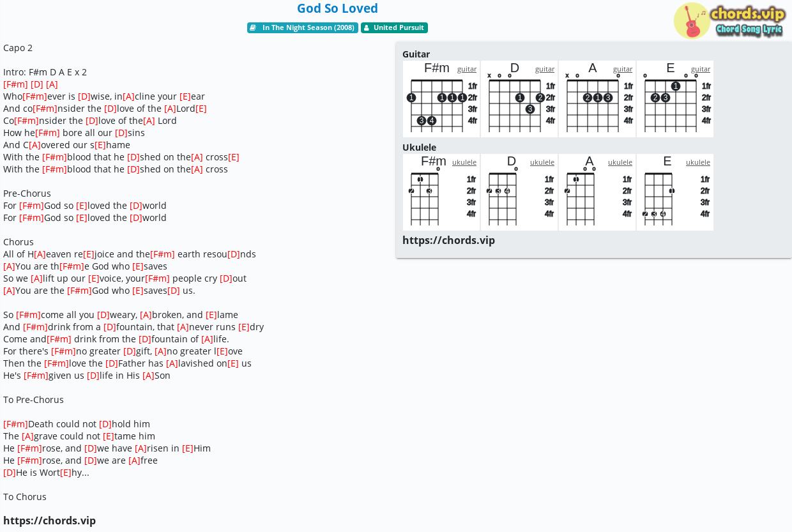Click the [D] chord after 'saves' in the chorus
792x532 pixels.
coord(174,291)
